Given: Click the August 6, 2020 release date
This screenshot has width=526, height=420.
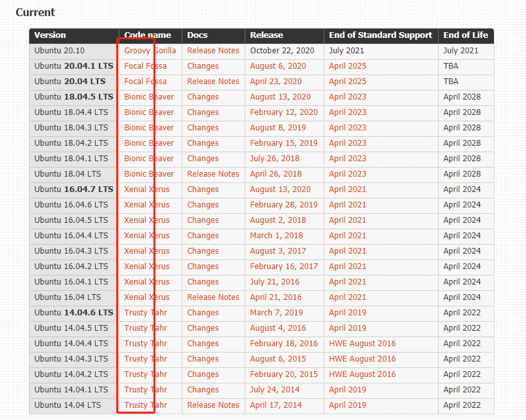Looking at the screenshot, I should point(277,66).
